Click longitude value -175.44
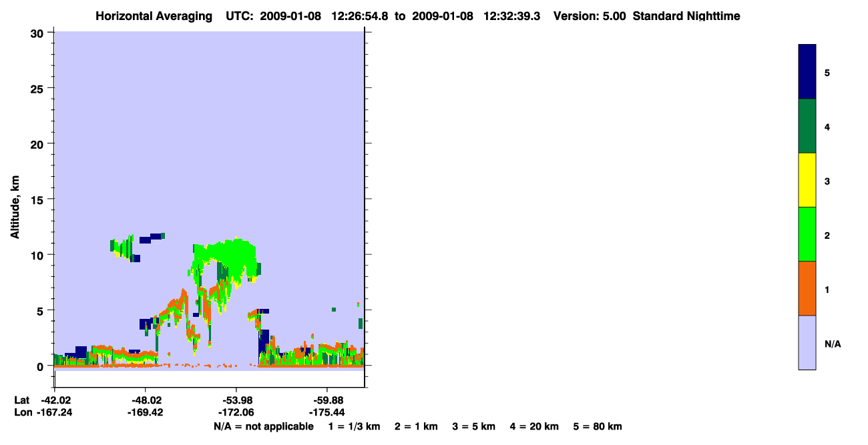The height and width of the screenshot is (445, 868). click(327, 412)
